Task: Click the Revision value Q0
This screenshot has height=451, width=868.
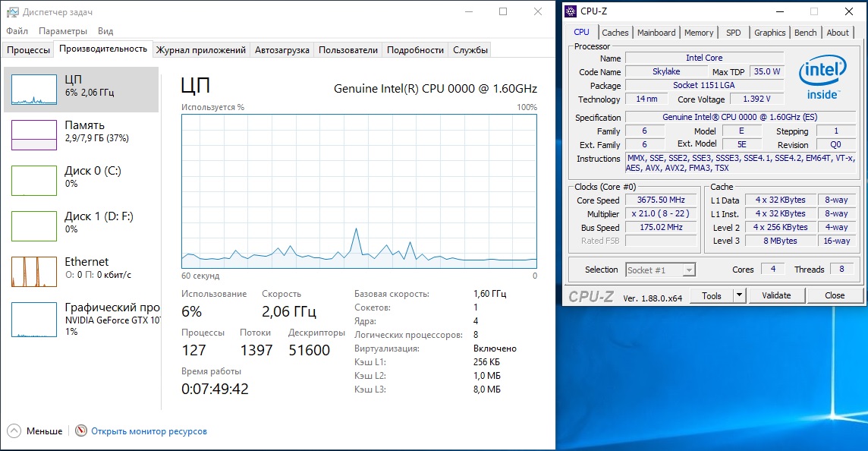Action: [835, 144]
